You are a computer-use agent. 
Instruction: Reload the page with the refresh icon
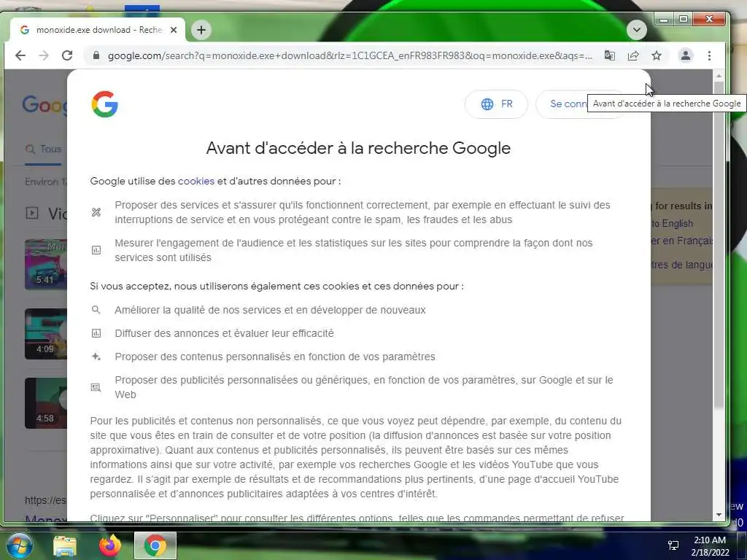[x=67, y=55]
